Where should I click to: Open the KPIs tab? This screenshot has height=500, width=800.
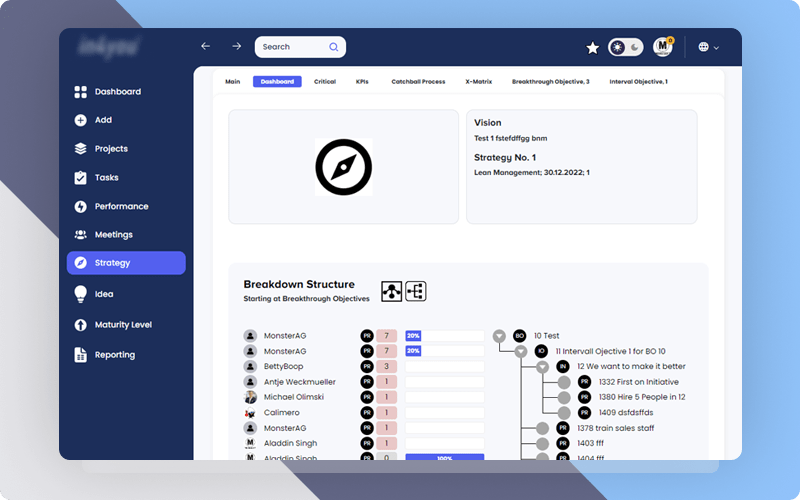click(362, 82)
